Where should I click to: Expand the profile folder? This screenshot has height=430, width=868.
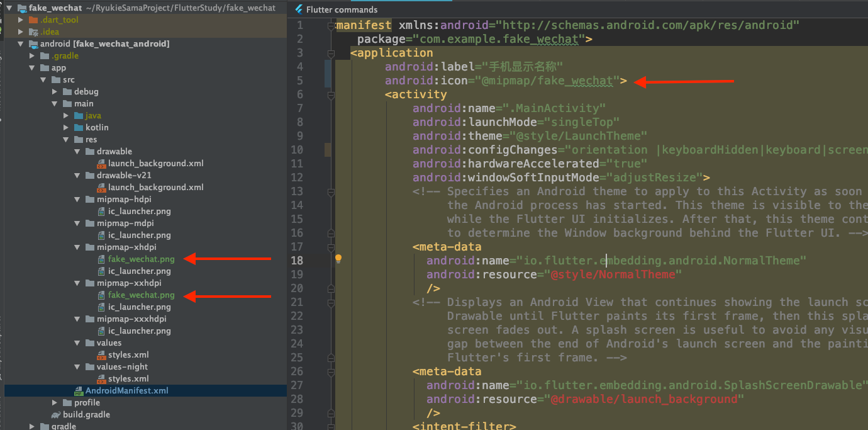(55, 403)
